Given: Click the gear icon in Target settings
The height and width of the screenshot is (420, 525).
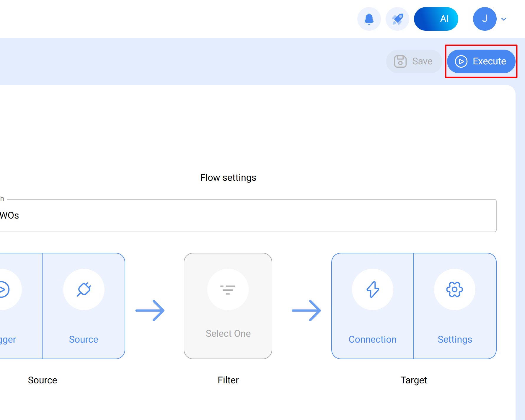Looking at the screenshot, I should point(454,289).
